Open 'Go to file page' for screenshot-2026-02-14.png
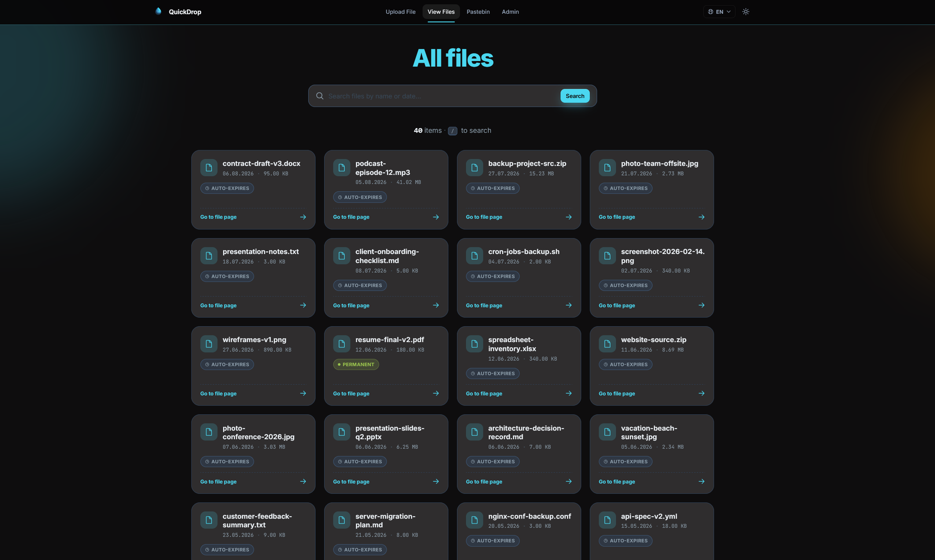 [617, 305]
